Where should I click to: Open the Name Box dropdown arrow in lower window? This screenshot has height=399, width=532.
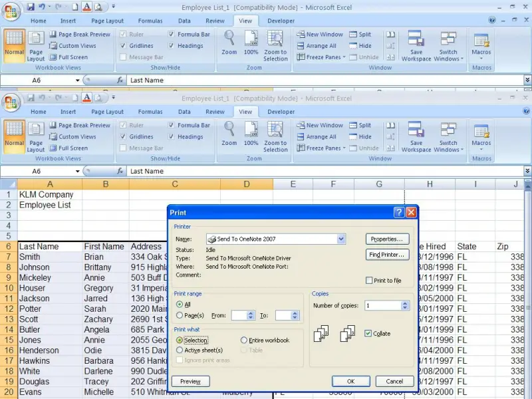pyautogui.click(x=77, y=171)
